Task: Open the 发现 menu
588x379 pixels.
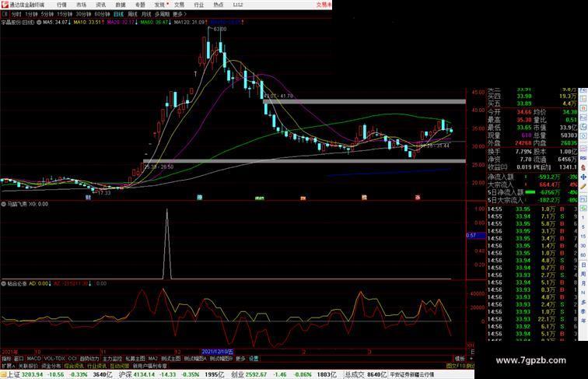Action: 159,5
